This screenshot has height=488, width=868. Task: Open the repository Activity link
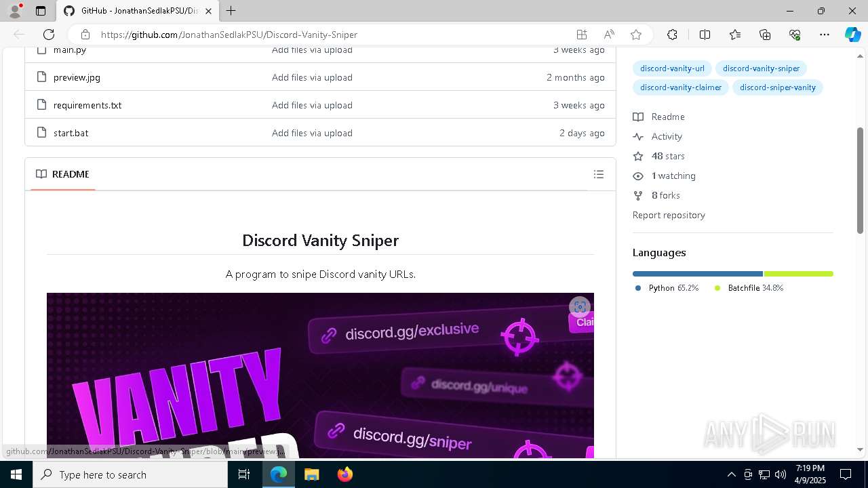[658, 136]
